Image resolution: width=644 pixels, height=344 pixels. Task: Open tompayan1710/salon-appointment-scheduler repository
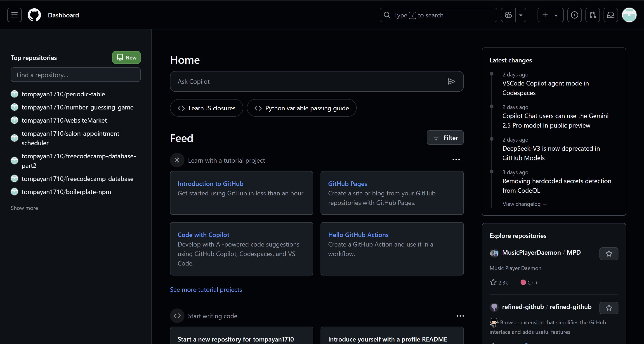pos(72,138)
